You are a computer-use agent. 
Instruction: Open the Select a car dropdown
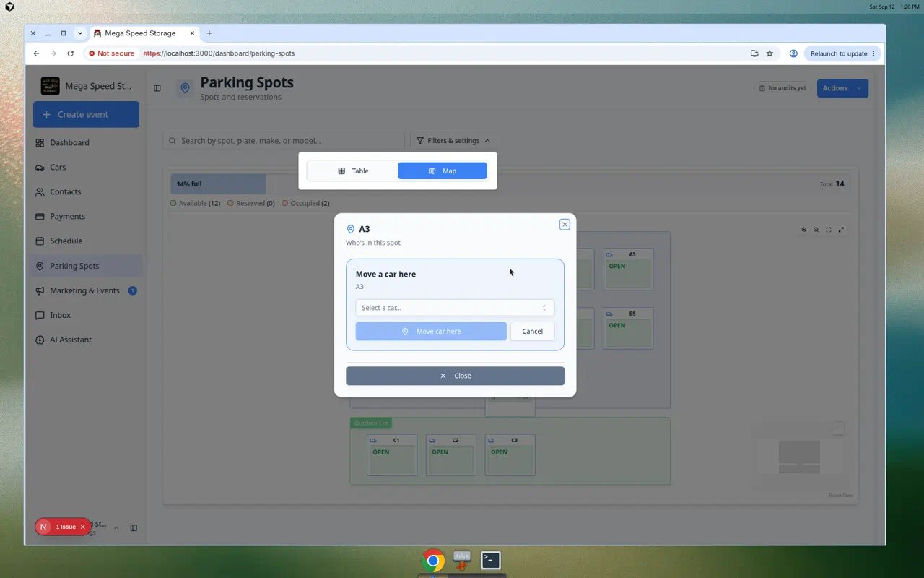click(455, 308)
